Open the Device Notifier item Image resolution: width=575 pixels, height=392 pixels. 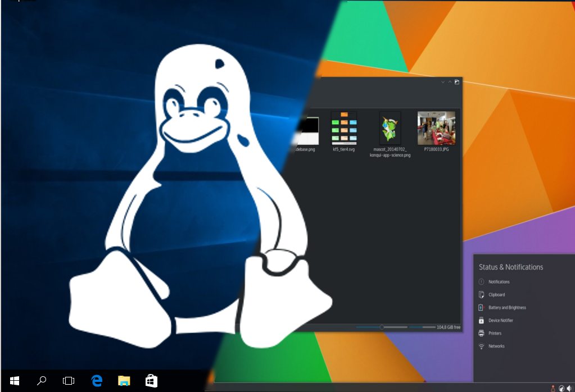click(x=500, y=320)
